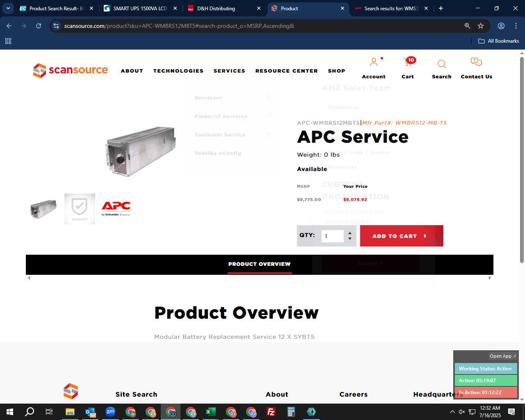Click the Site Search footer heading
Screen dimensions: 525x420
click(136, 395)
